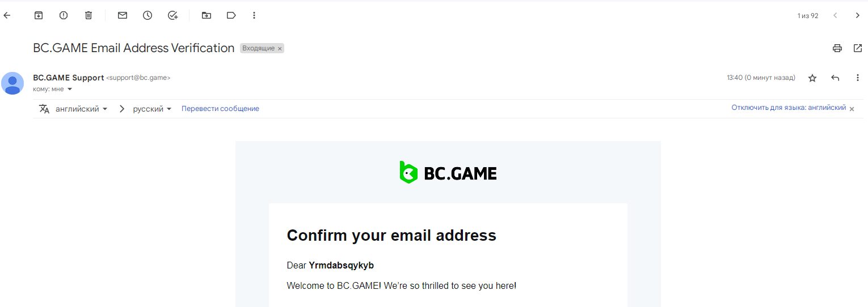Archive this email
This screenshot has width=868, height=307.
39,16
